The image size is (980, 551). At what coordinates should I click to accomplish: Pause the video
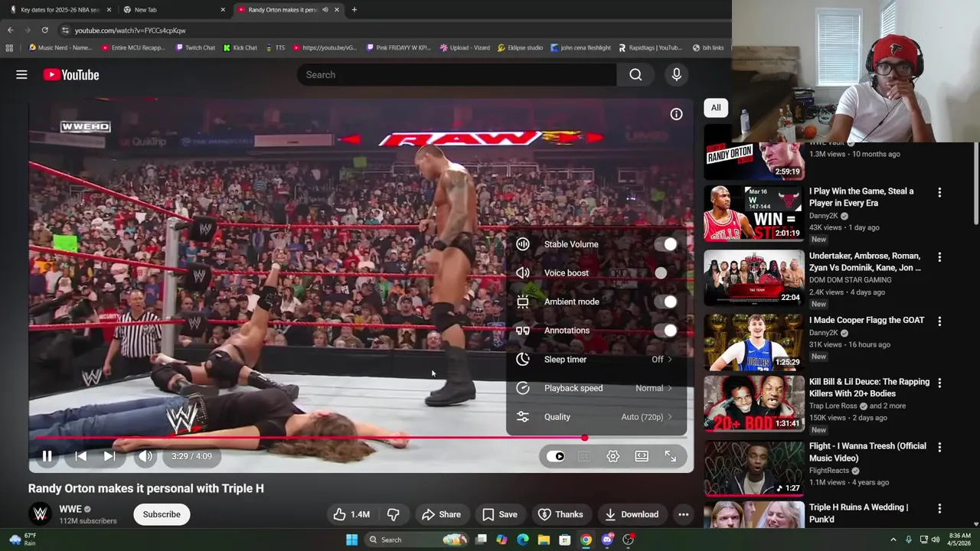(47, 456)
